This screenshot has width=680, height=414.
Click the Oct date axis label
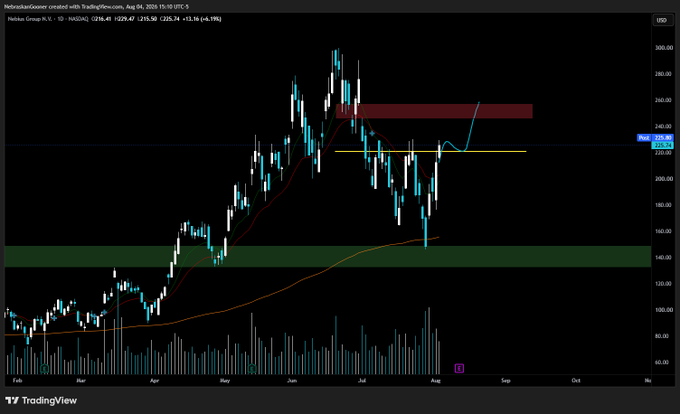576,381
